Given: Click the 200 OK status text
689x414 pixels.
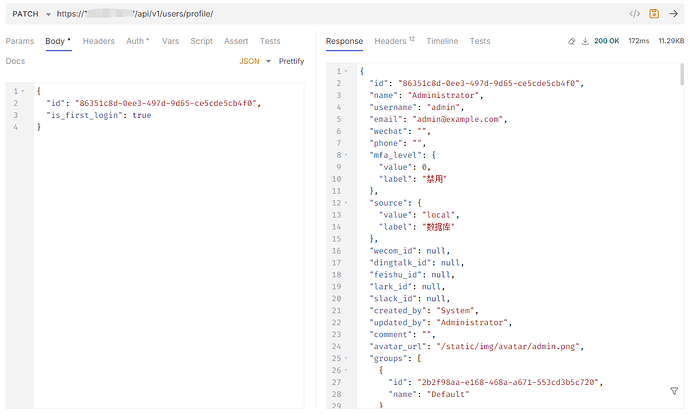Looking at the screenshot, I should (606, 41).
